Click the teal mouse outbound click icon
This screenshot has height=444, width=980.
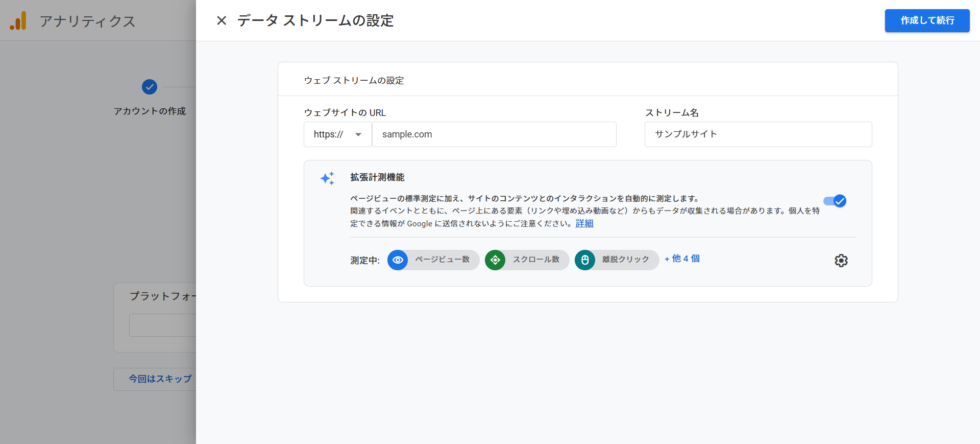585,260
